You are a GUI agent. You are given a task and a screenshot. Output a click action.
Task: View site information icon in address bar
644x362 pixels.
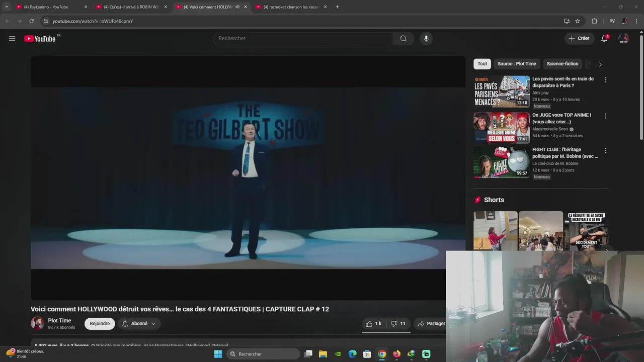45,21
